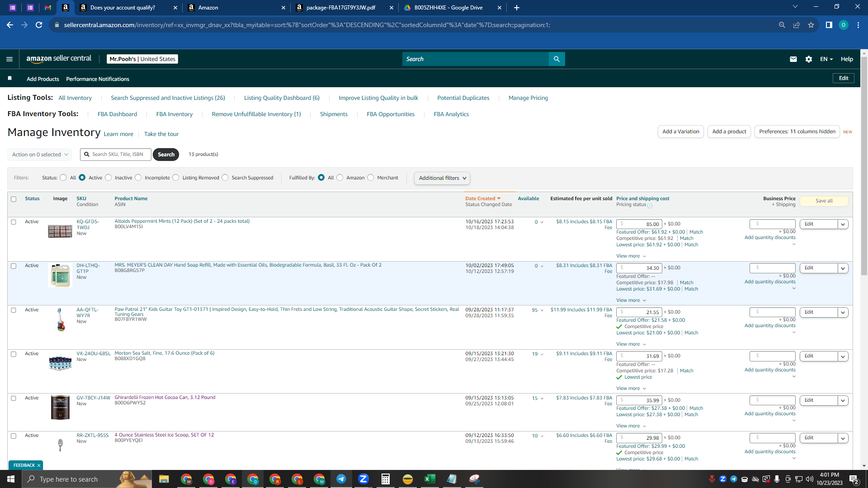This screenshot has width=868, height=488.
Task: Open the Altoids product thumbnail image
Action: (x=60, y=231)
